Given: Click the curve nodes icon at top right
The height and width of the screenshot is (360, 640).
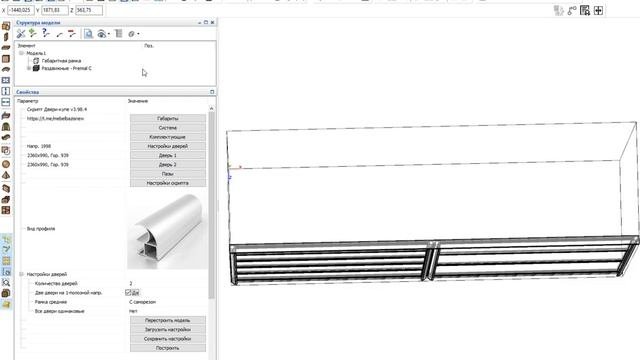Looking at the screenshot, I should tap(572, 11).
